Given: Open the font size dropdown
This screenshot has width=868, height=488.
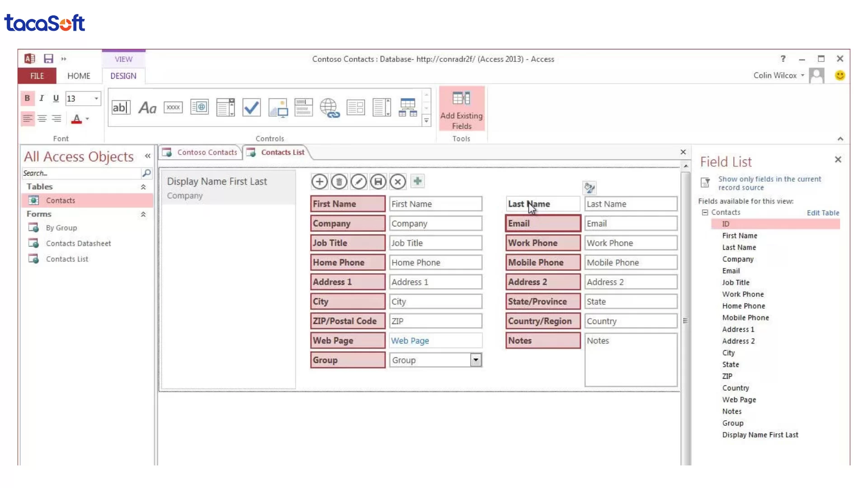Looking at the screenshot, I should [96, 99].
